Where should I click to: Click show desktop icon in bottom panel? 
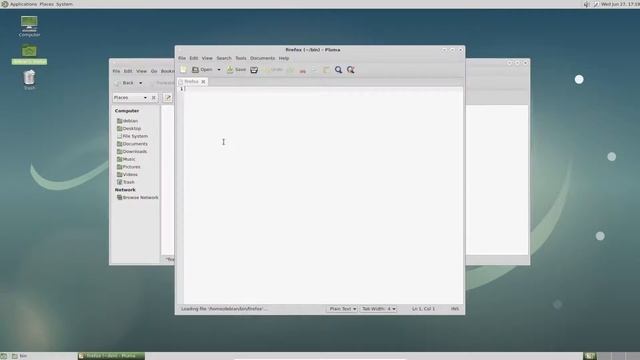[x=4, y=356]
